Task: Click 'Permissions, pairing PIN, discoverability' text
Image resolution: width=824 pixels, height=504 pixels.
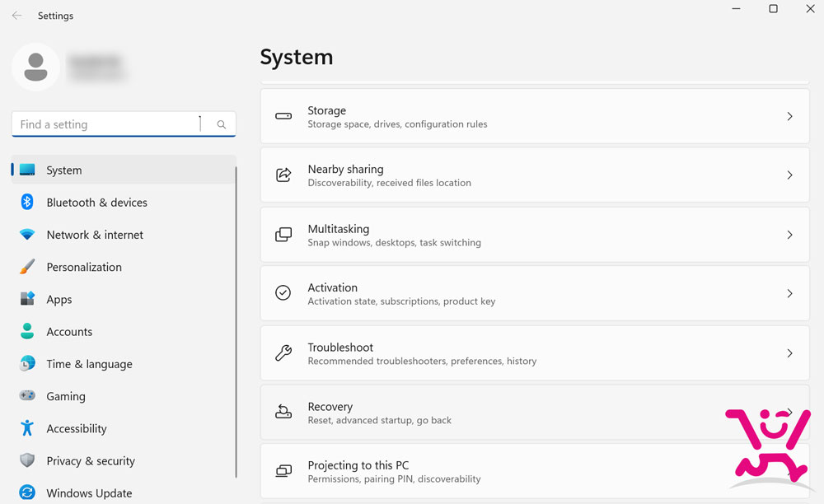Action: [394, 478]
